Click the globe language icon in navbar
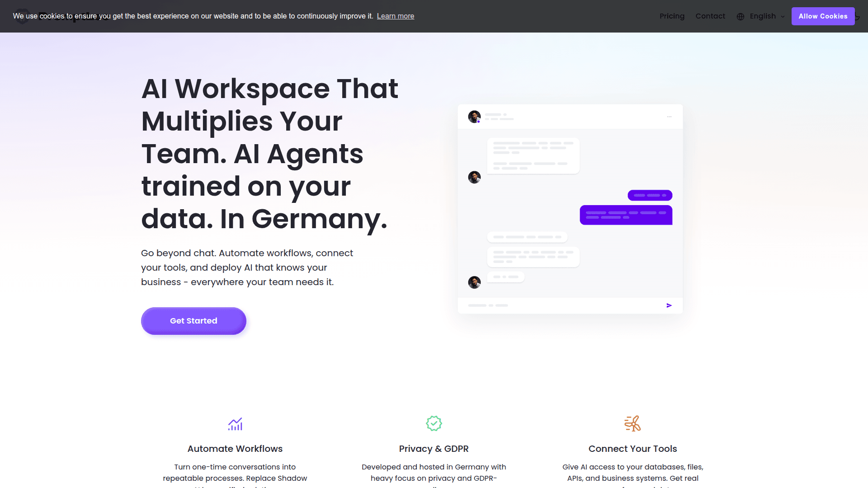The image size is (868, 488). [x=741, y=17]
